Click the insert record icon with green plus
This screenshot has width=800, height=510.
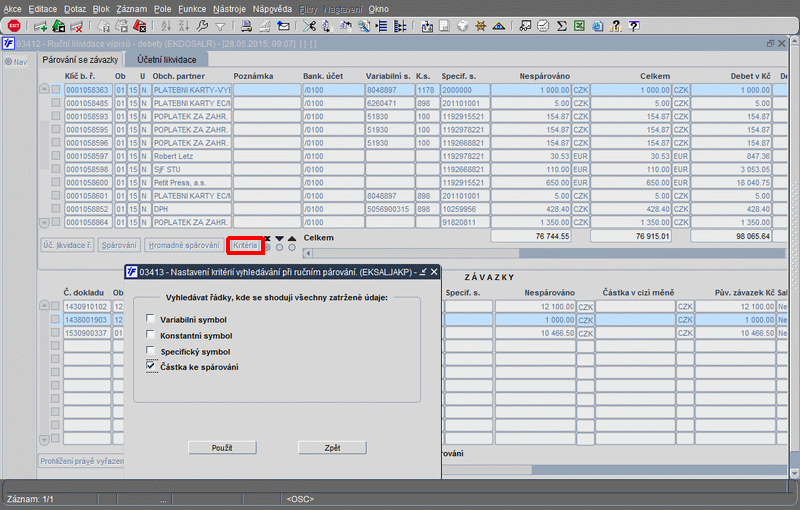(x=40, y=26)
